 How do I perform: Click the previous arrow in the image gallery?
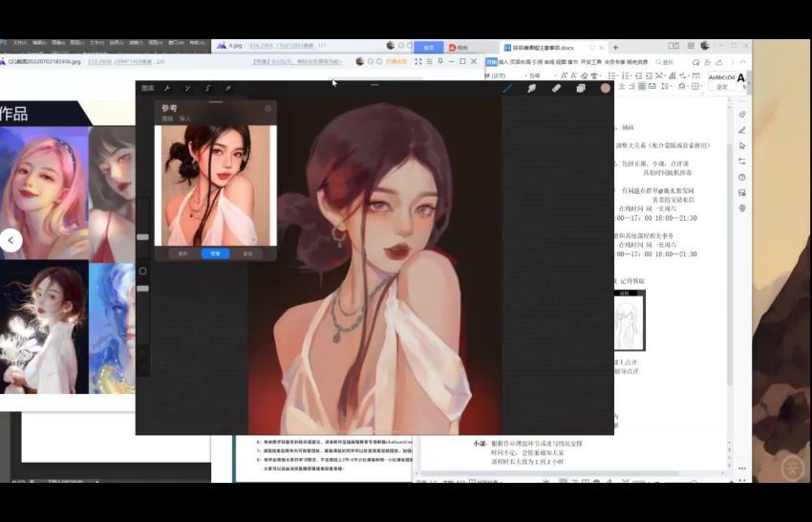coord(11,240)
